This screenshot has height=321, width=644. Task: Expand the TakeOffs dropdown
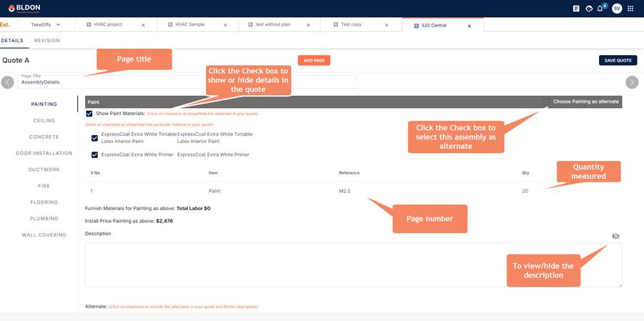pos(58,25)
